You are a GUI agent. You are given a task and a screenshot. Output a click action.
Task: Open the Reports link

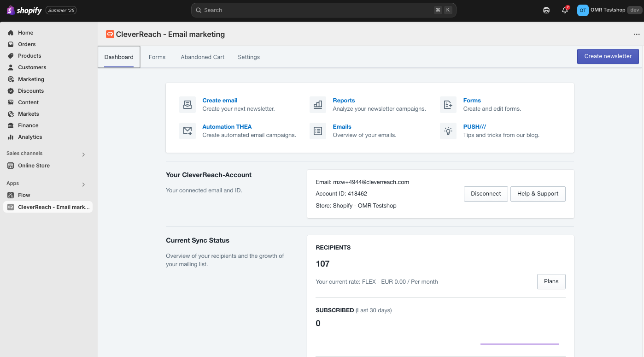click(344, 101)
